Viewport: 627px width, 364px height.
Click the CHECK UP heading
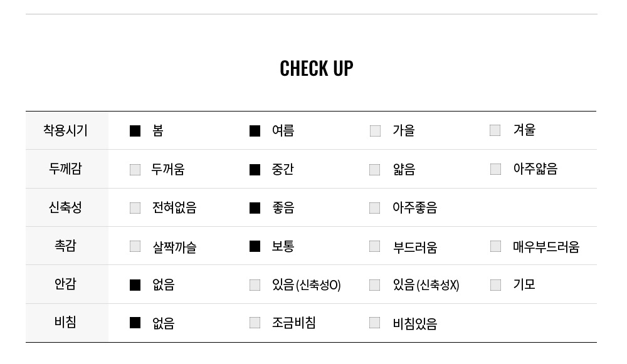coord(316,68)
